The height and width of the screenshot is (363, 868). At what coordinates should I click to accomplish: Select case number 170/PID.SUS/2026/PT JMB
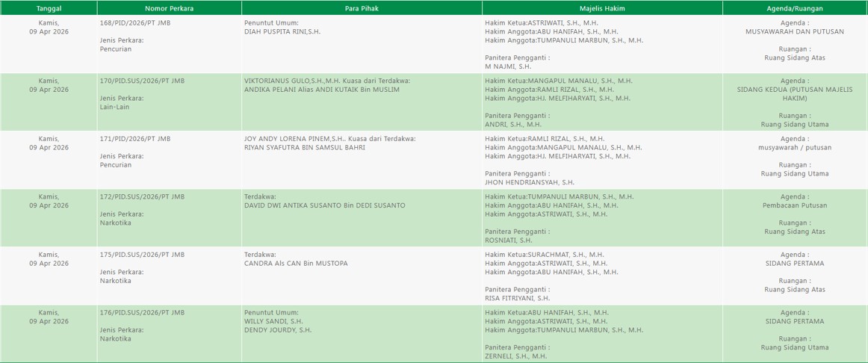pyautogui.click(x=142, y=81)
